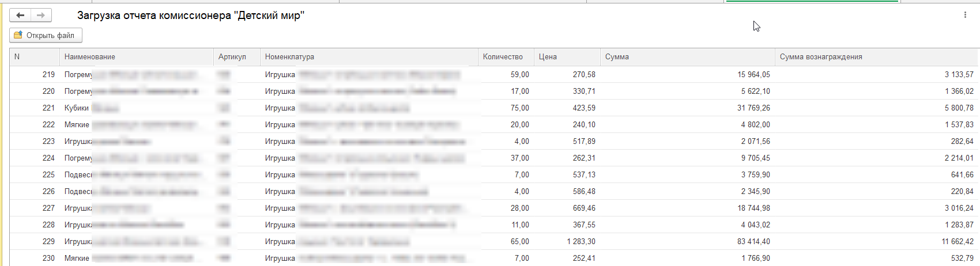Click sum cell 4 802,00
980x266 pixels.
(x=688, y=124)
